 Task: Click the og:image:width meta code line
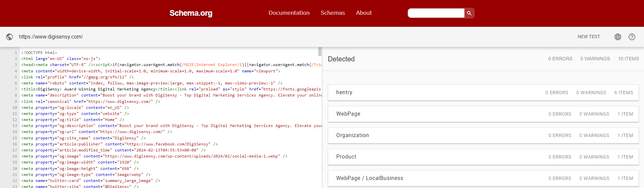[x=80, y=162]
